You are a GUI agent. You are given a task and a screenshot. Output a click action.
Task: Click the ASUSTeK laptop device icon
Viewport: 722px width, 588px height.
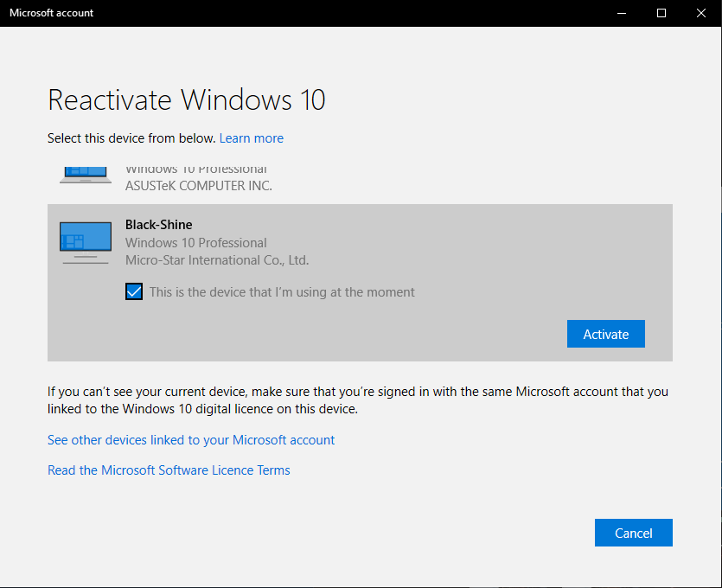(x=86, y=175)
